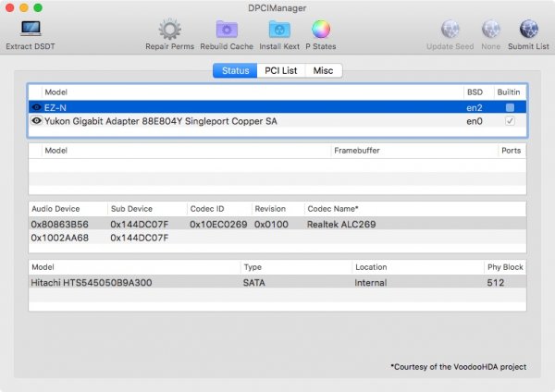
Task: Click codec ID 0x10EC0269 cell
Action: (x=218, y=225)
